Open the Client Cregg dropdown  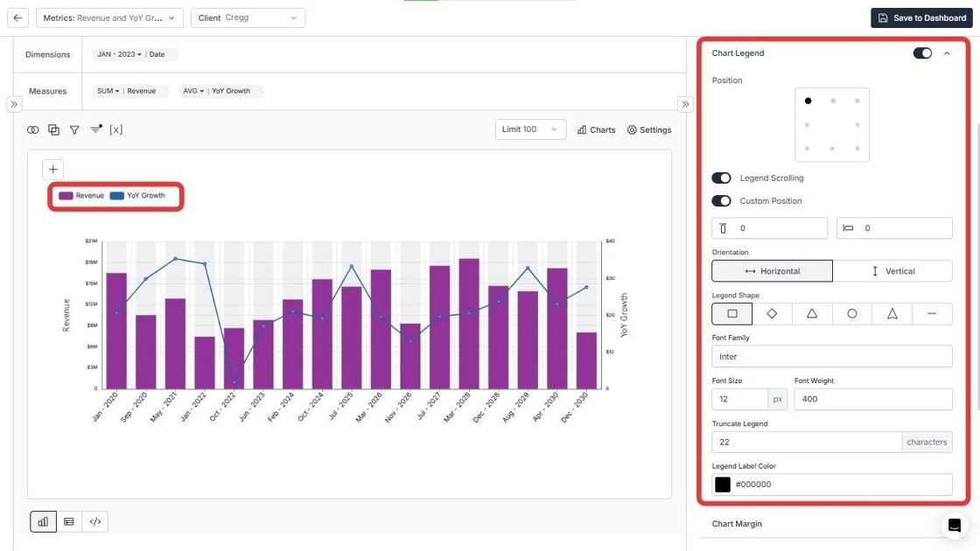[248, 17]
